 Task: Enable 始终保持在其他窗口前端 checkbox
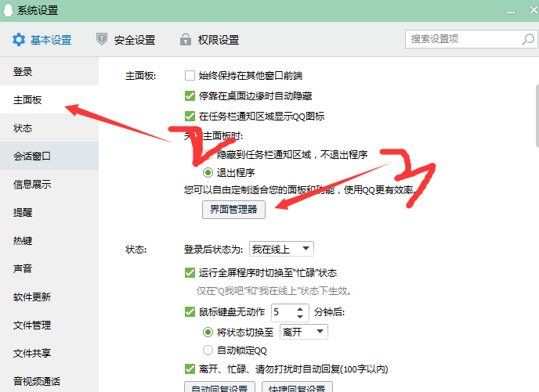[190, 76]
